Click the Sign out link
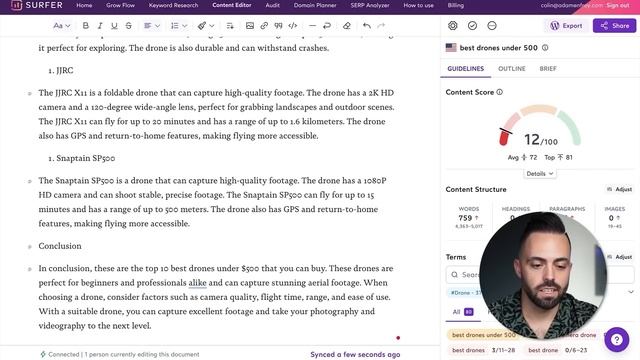Image resolution: width=640 pixels, height=360 pixels. tap(618, 5)
